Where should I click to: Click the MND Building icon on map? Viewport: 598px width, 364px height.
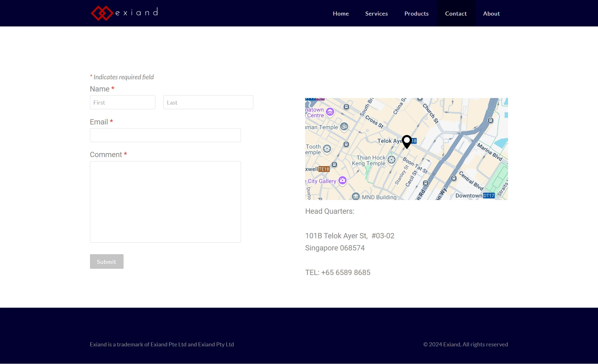[356, 196]
